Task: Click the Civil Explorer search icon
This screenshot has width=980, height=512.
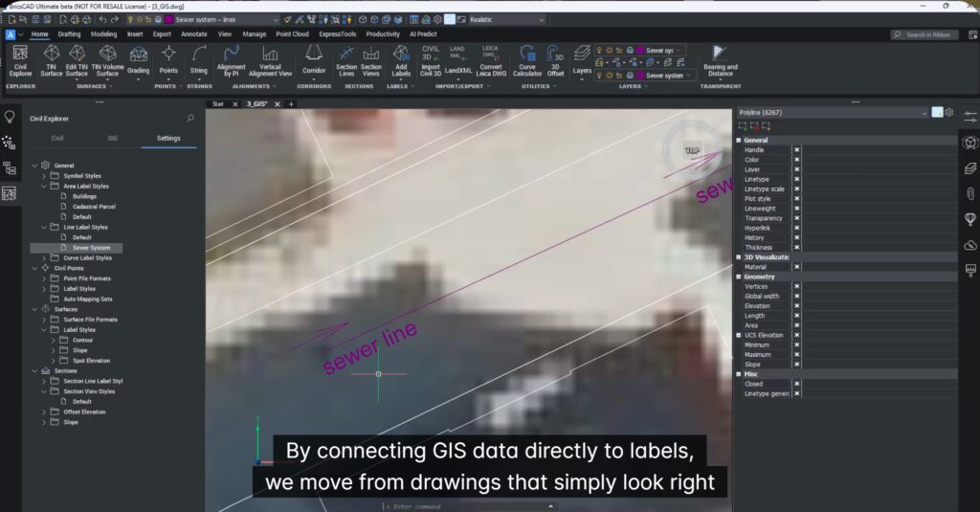Action: point(190,118)
